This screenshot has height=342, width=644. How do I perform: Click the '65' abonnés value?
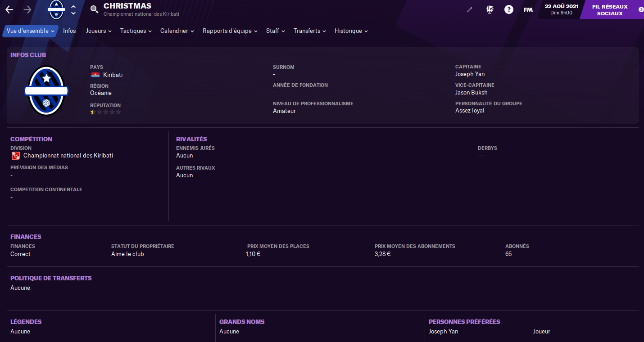pyautogui.click(x=508, y=254)
